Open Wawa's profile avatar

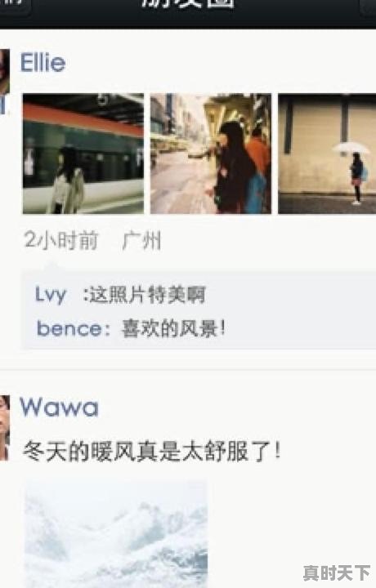5,427
